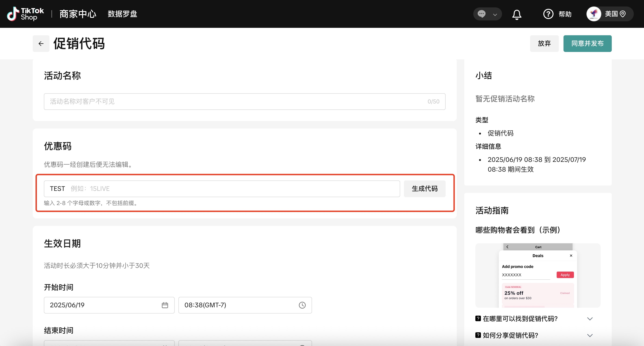This screenshot has width=644, height=346.
Task: Expand 在哪里可以找到促销代码? question
Action: tap(590, 319)
